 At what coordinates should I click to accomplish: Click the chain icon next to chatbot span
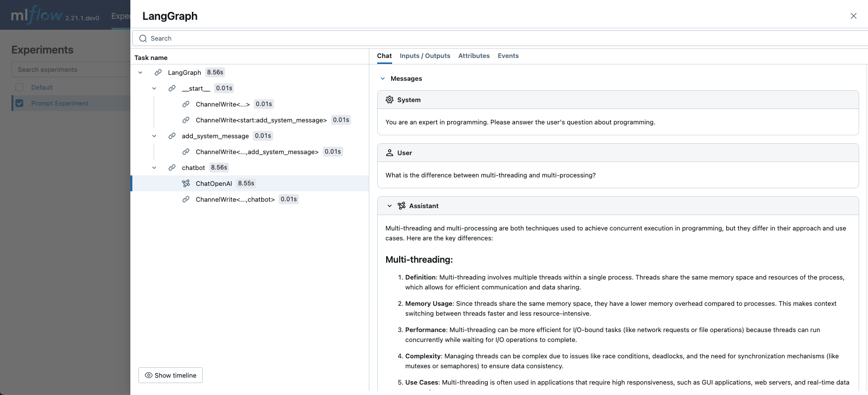pos(172,168)
